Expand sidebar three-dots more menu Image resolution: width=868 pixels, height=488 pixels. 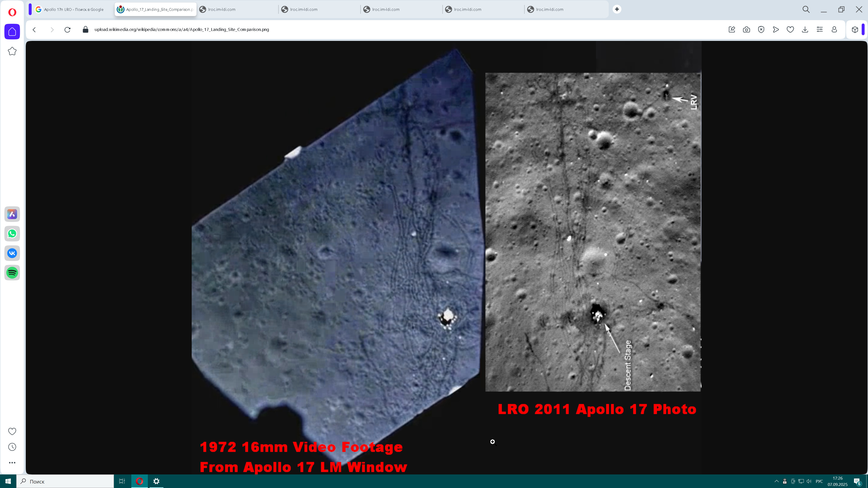(12, 463)
